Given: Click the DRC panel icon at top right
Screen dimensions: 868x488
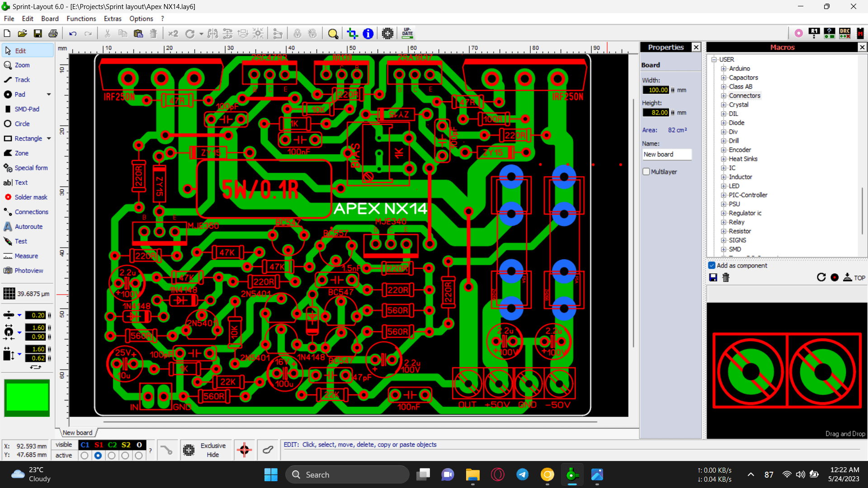Looking at the screenshot, I should [x=844, y=33].
